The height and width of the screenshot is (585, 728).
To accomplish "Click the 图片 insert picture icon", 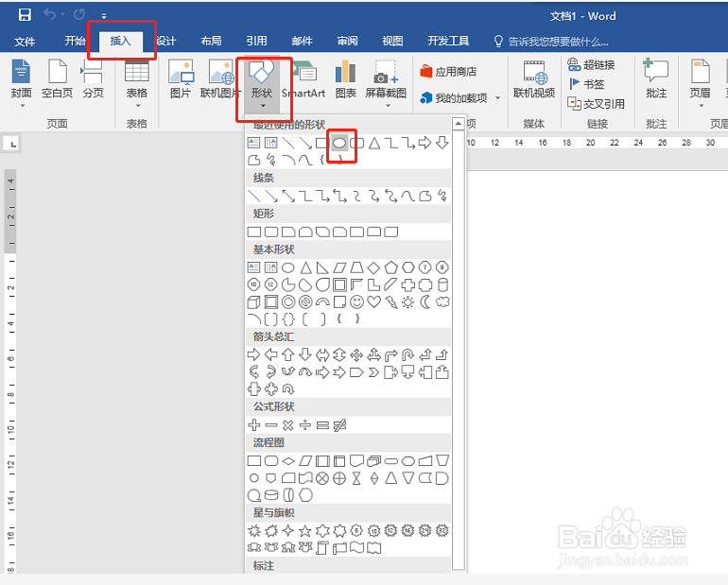I will [181, 78].
